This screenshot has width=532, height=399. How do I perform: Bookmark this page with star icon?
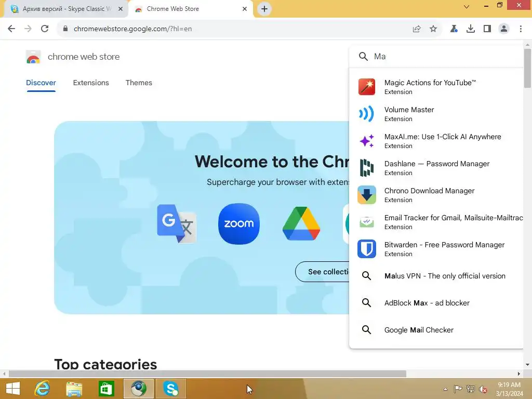[x=433, y=29]
